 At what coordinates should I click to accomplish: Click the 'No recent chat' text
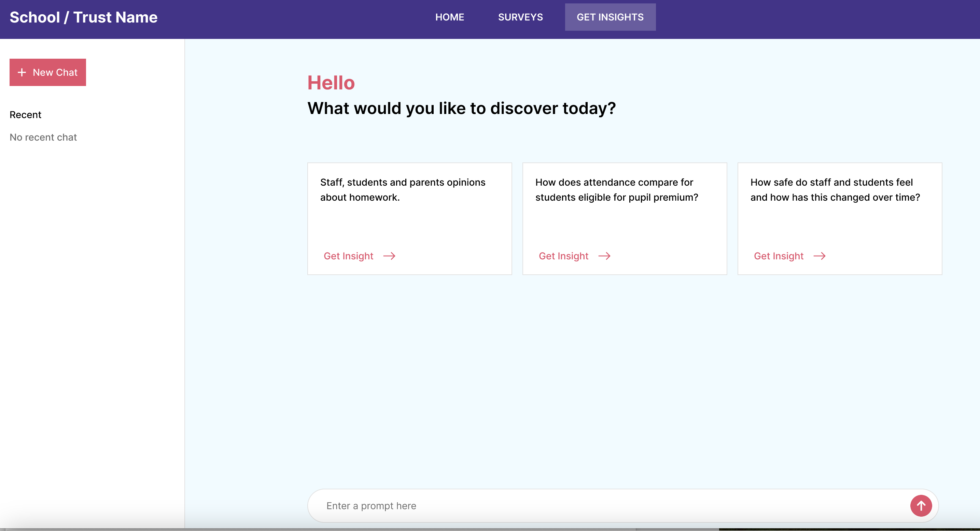43,137
